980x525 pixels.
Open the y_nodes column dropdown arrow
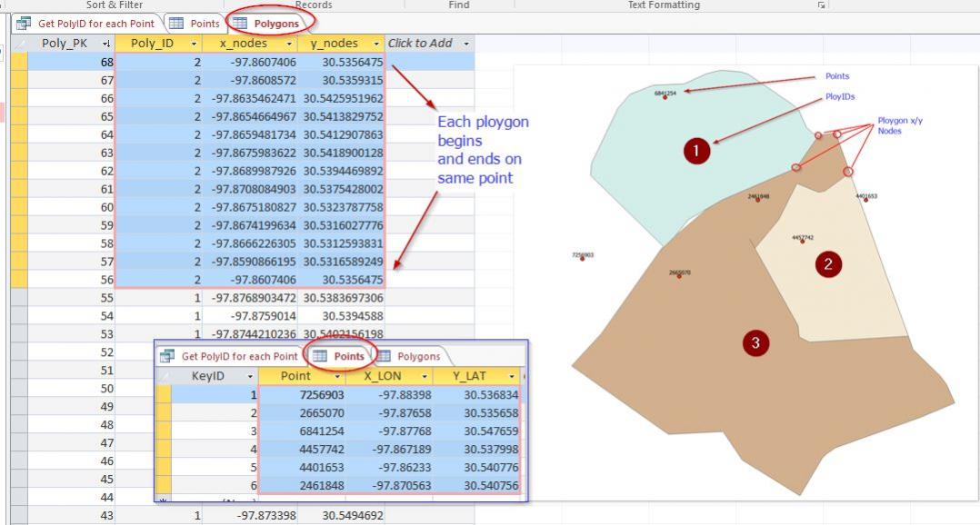pyautogui.click(x=376, y=44)
